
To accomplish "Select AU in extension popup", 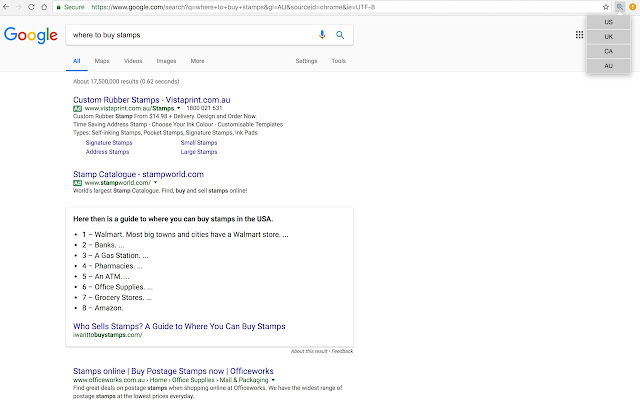I will pyautogui.click(x=609, y=66).
